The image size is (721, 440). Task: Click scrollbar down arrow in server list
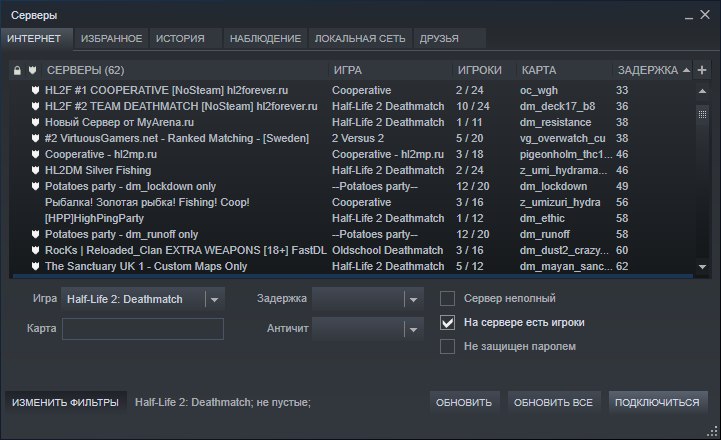(702, 267)
